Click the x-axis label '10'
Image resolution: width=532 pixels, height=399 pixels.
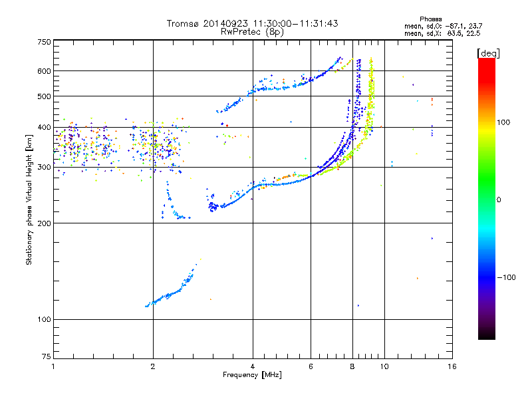click(x=384, y=366)
